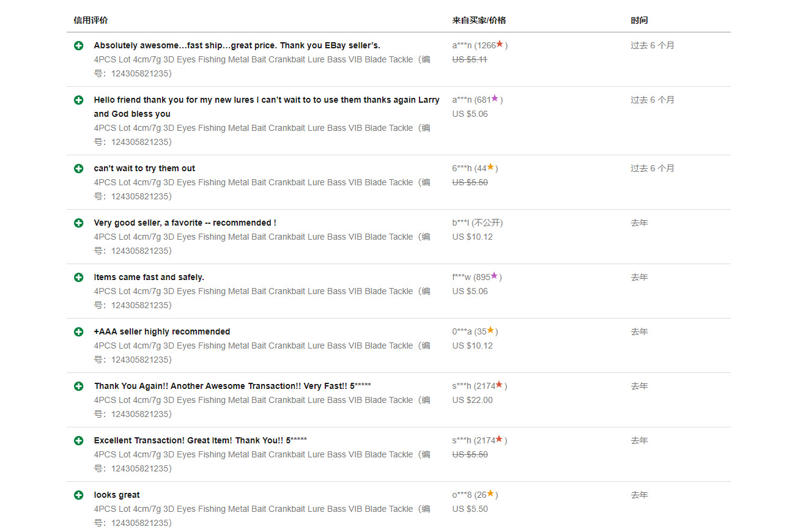Click the purple star beside f***w's score 895

[494, 276]
